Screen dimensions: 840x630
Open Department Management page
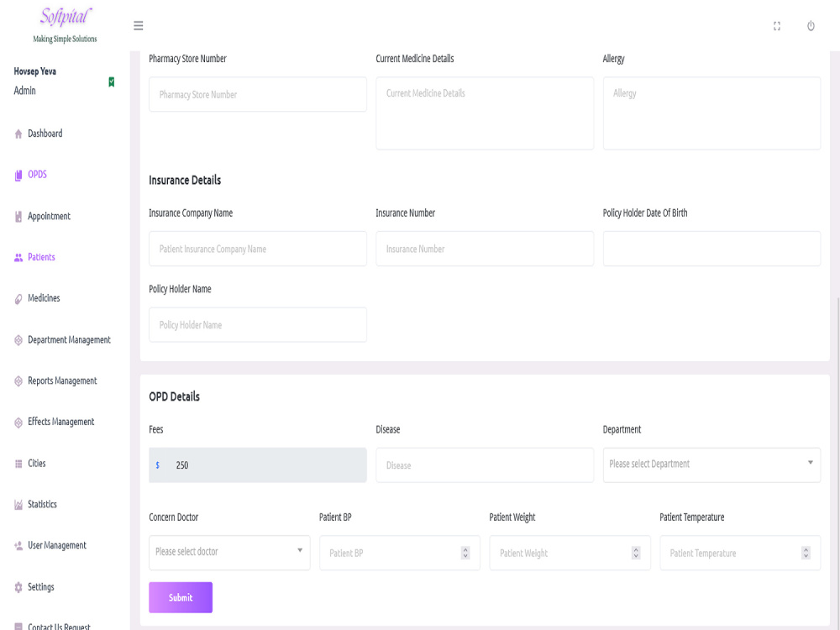69,339
